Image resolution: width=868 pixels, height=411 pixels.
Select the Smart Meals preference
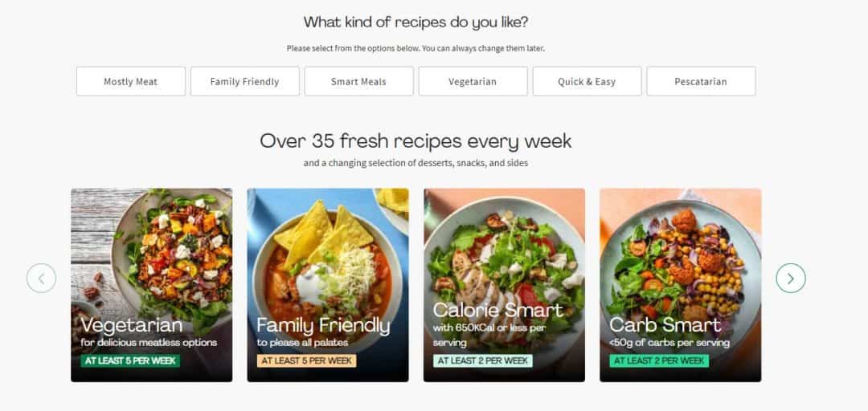coord(358,81)
